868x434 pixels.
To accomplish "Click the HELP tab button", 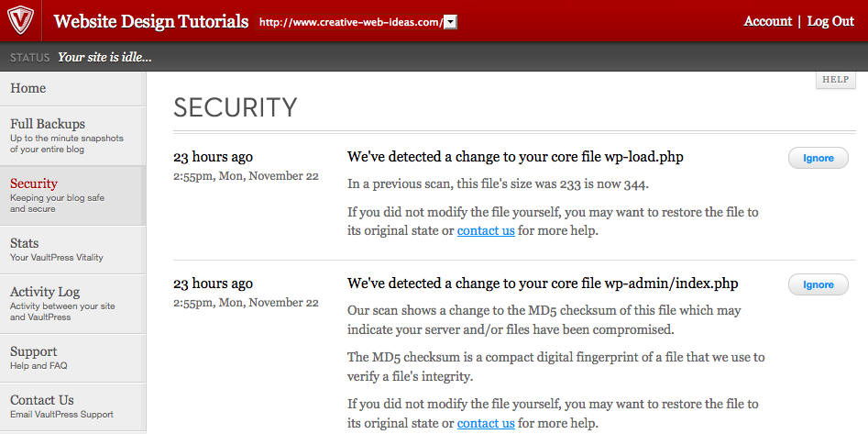I will point(835,80).
